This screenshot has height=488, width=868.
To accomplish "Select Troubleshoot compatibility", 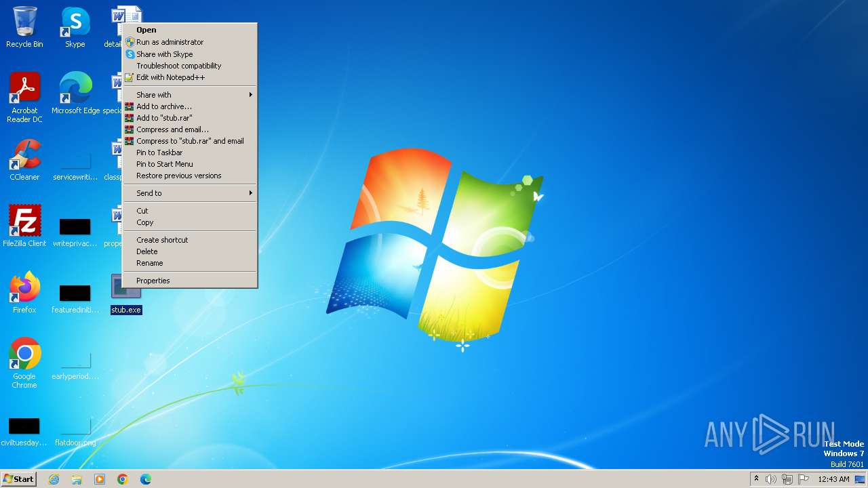I will (x=190, y=66).
